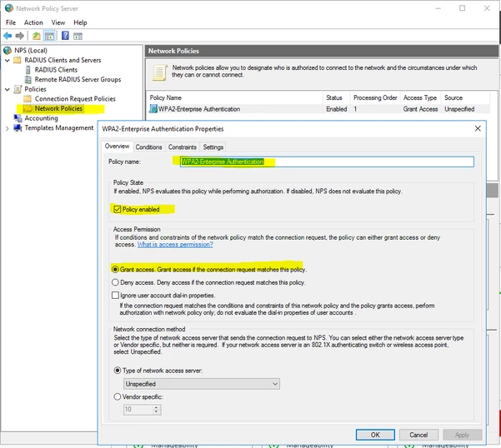Select Network Policies in the tree

pyautogui.click(x=58, y=108)
